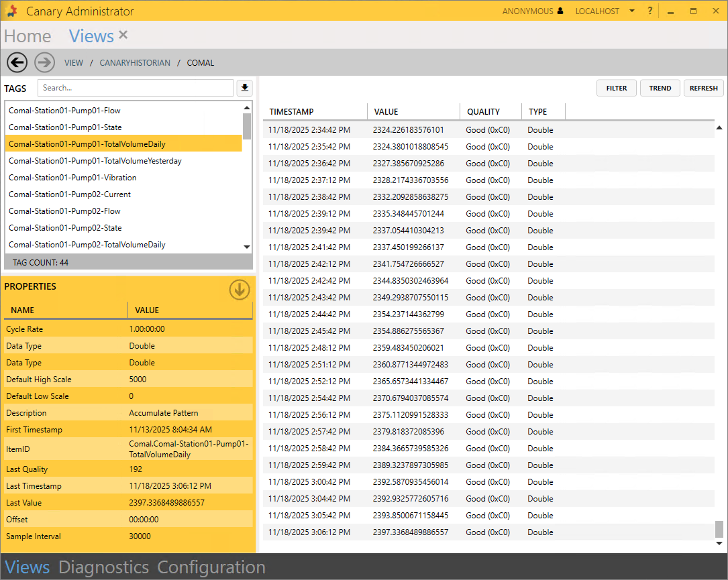The height and width of the screenshot is (580, 728).
Task: Open the Localhost dropdown arrow
Action: 632,11
